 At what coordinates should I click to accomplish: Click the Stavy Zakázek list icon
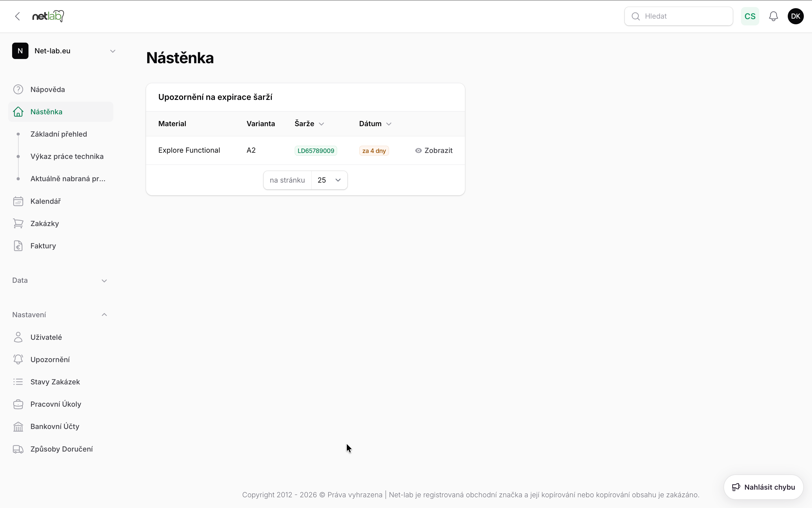click(18, 382)
